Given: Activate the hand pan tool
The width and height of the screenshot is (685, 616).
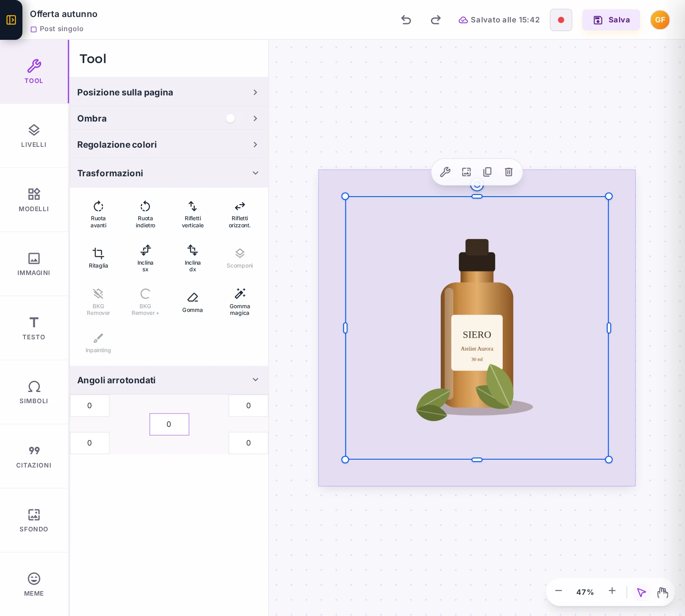Looking at the screenshot, I should click(663, 592).
